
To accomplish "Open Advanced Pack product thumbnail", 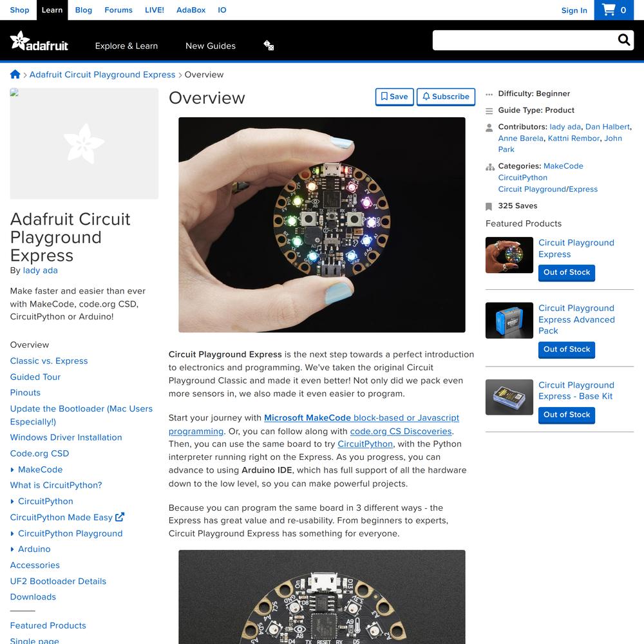I will (x=509, y=320).
